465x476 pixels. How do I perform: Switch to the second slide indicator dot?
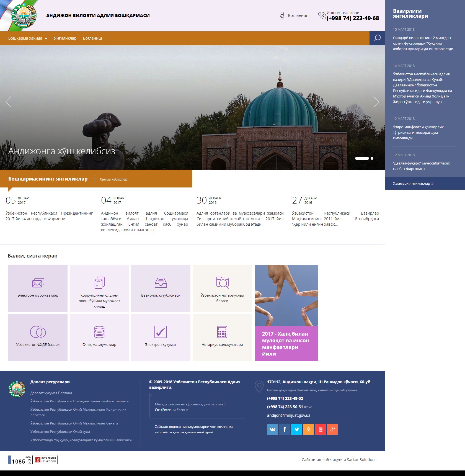pos(372,158)
